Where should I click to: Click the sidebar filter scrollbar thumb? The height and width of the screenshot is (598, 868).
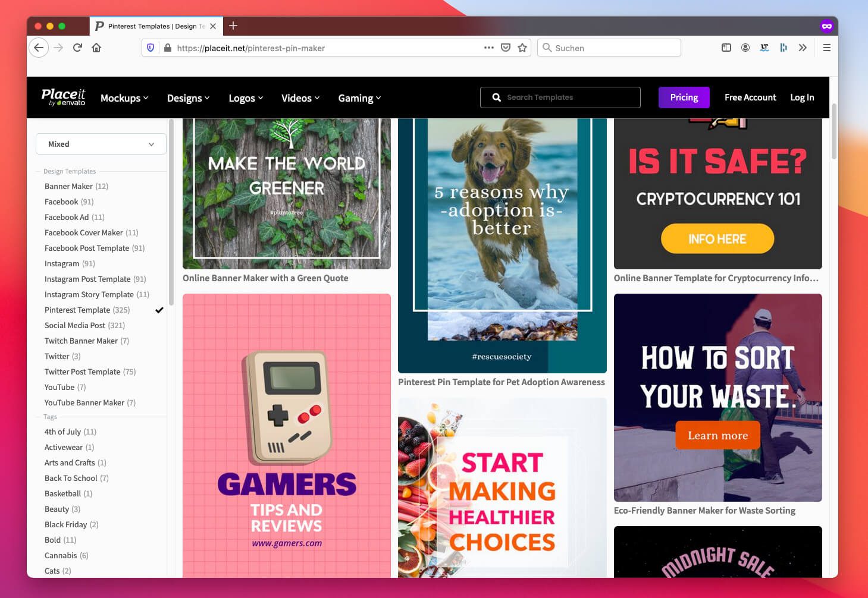coord(171,211)
